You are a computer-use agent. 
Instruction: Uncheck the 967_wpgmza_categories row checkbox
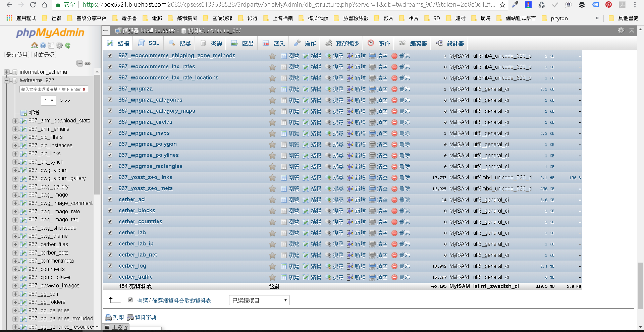[x=110, y=100]
